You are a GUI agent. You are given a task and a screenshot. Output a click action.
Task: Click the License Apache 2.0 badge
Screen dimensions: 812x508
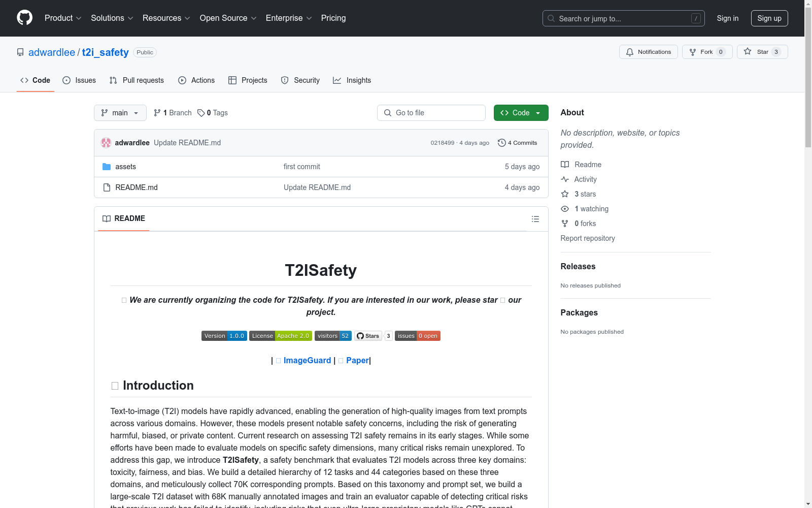(281, 336)
